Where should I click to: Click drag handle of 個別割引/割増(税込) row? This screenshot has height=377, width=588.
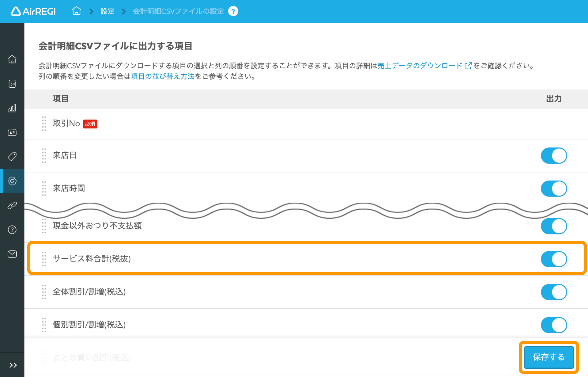(44, 325)
